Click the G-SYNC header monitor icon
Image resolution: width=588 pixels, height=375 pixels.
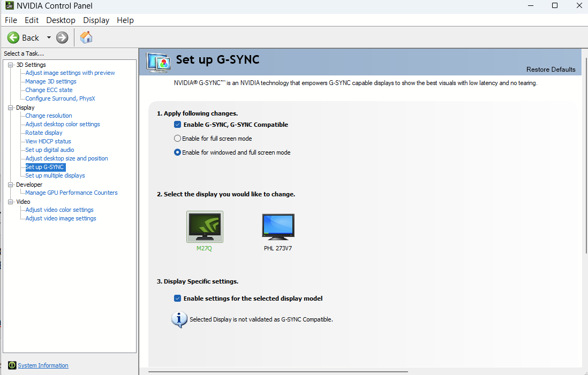point(159,62)
